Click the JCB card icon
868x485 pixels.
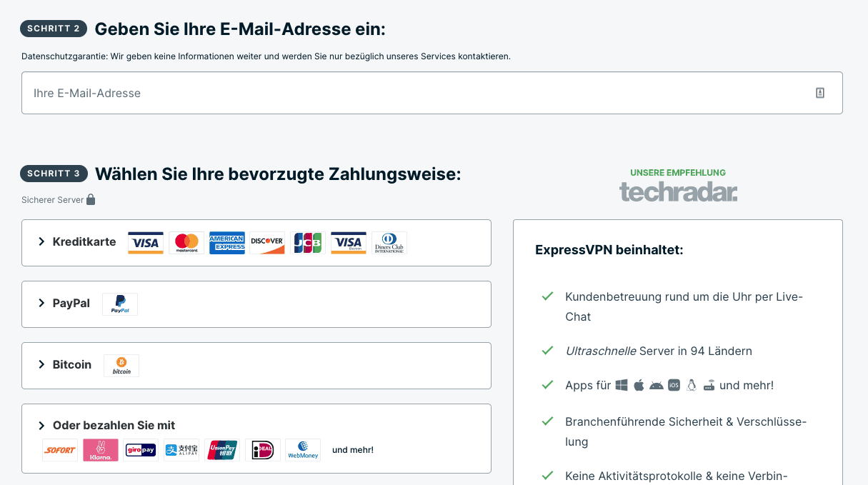pos(308,243)
